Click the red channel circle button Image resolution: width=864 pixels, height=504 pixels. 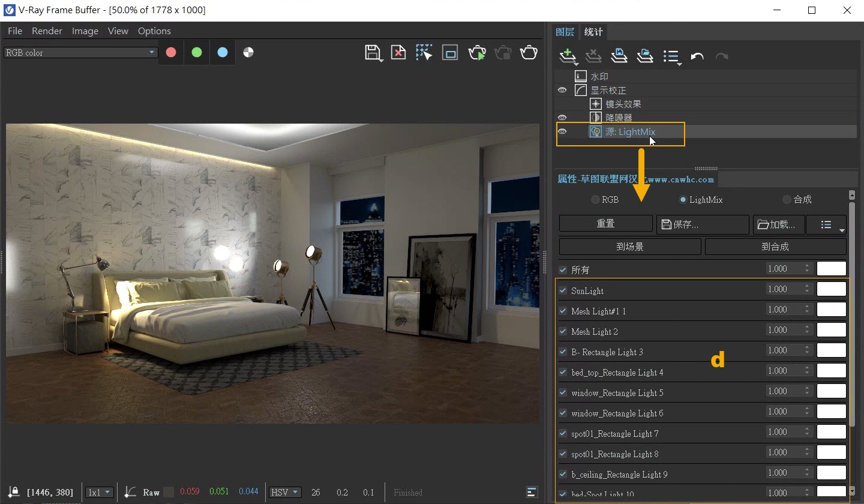click(x=171, y=53)
